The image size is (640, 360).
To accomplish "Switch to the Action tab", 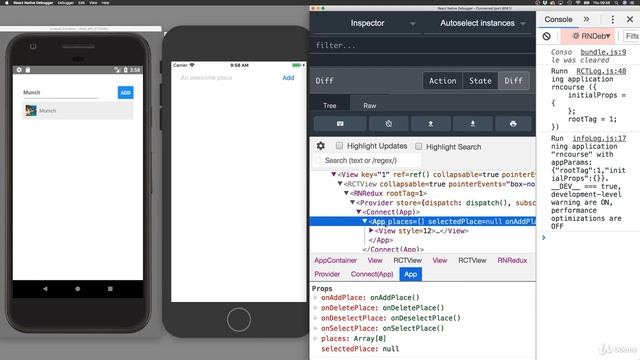I will (442, 81).
